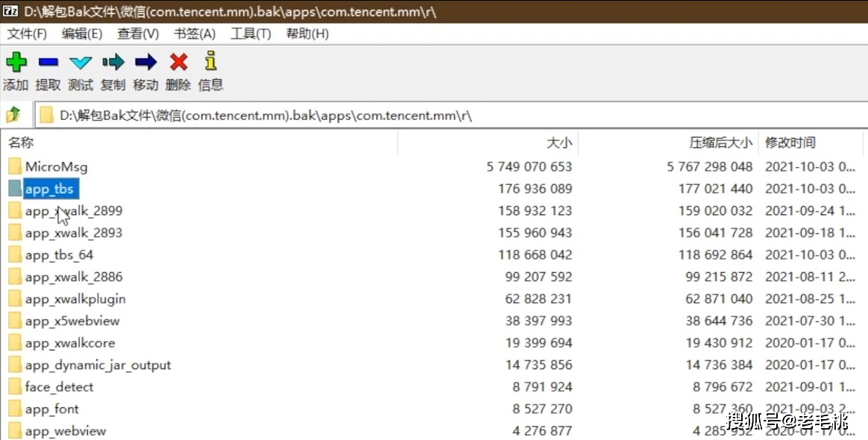This screenshot has height=440, width=868.
Task: Click the Delete (删除) red X icon
Action: pos(178,62)
